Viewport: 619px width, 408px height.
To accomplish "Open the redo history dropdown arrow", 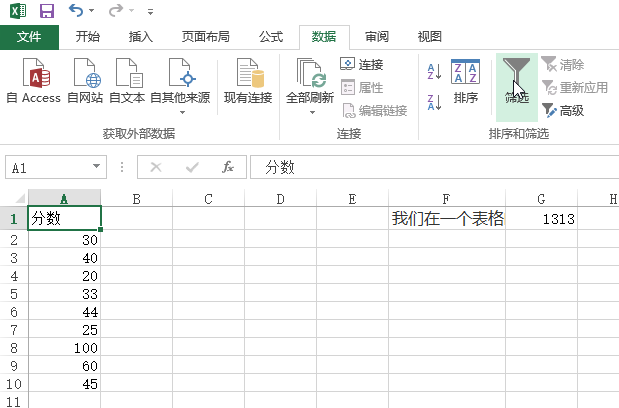I will pyautogui.click(x=131, y=11).
